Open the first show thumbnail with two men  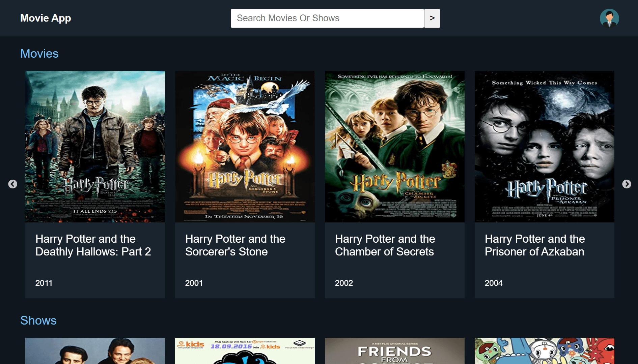point(95,351)
